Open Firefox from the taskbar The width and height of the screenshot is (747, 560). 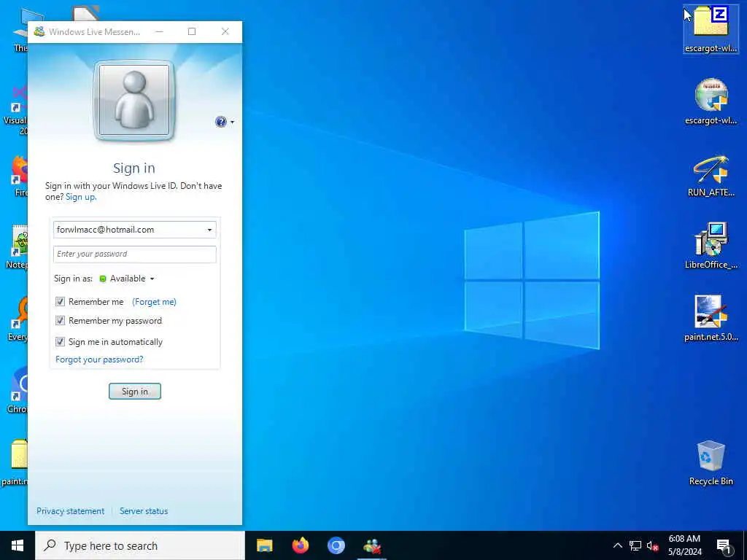(300, 545)
